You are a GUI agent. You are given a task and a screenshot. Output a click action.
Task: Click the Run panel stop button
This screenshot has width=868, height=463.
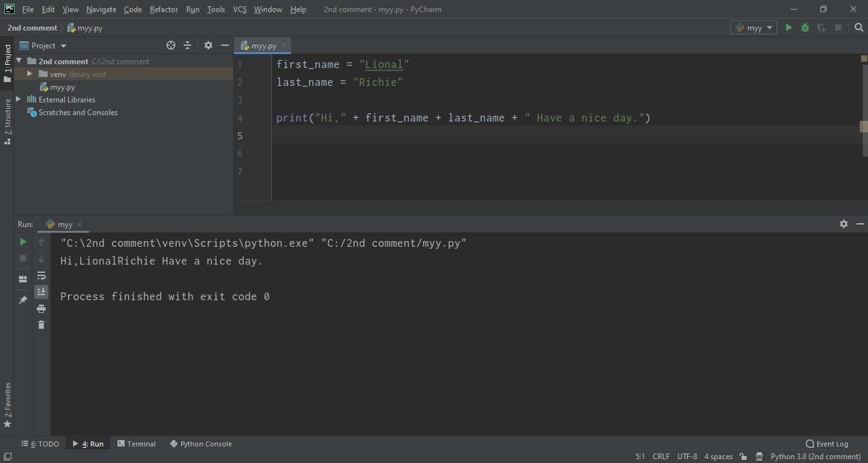[x=23, y=258]
